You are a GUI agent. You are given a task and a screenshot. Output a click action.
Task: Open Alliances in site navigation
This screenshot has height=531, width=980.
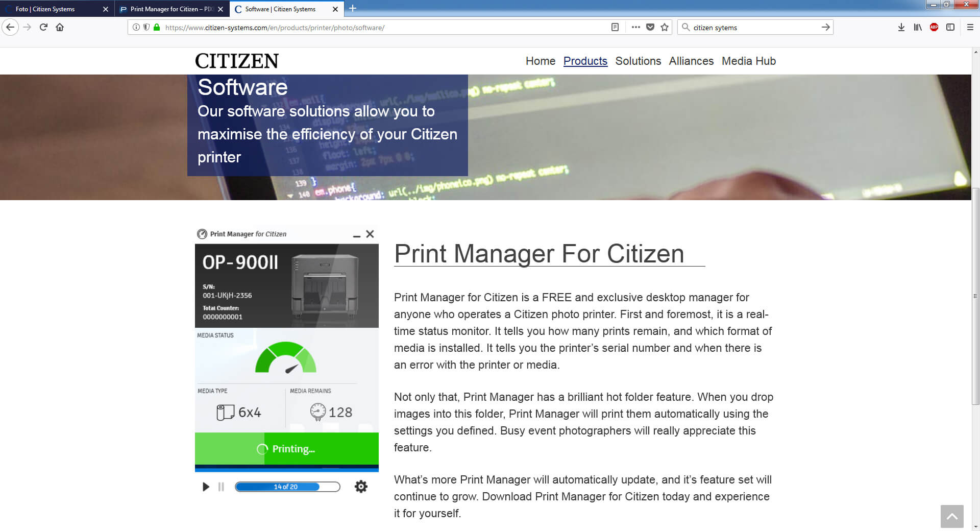click(691, 61)
